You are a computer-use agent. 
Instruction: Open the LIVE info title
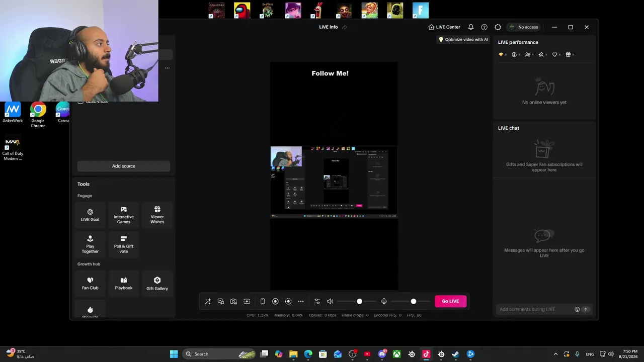(328, 27)
